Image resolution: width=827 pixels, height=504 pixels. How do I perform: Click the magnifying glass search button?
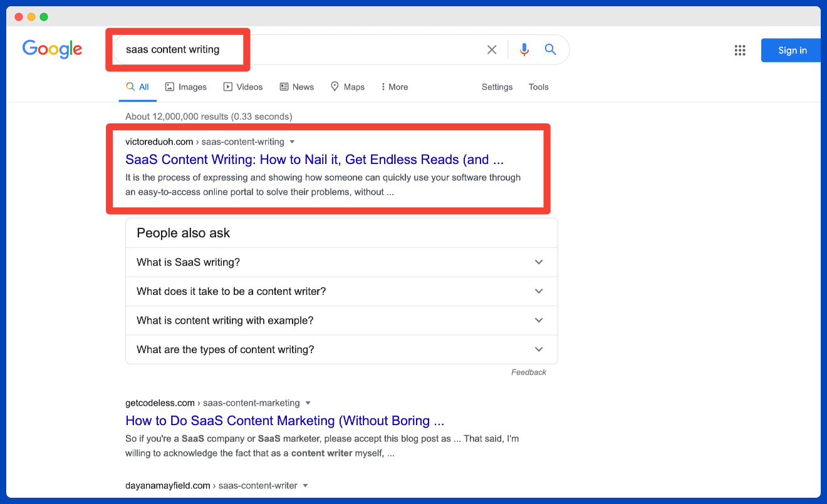[x=551, y=49]
